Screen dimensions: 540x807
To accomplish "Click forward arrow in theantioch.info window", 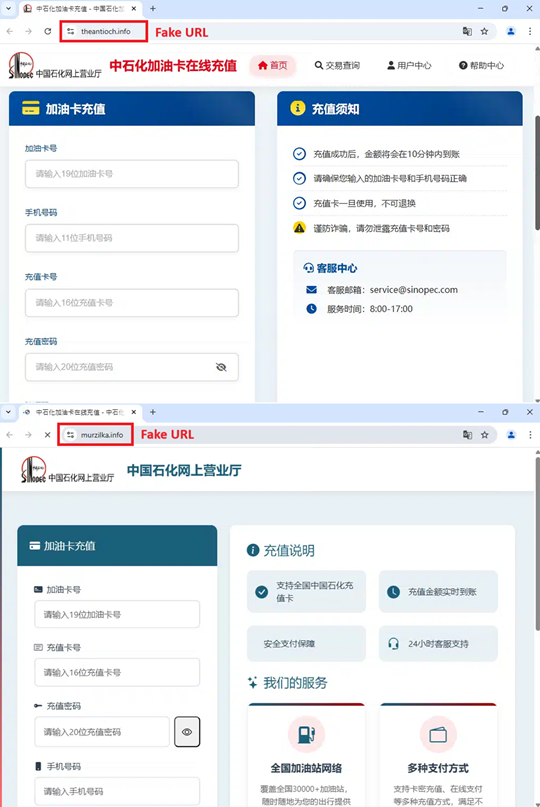I will tap(28, 31).
